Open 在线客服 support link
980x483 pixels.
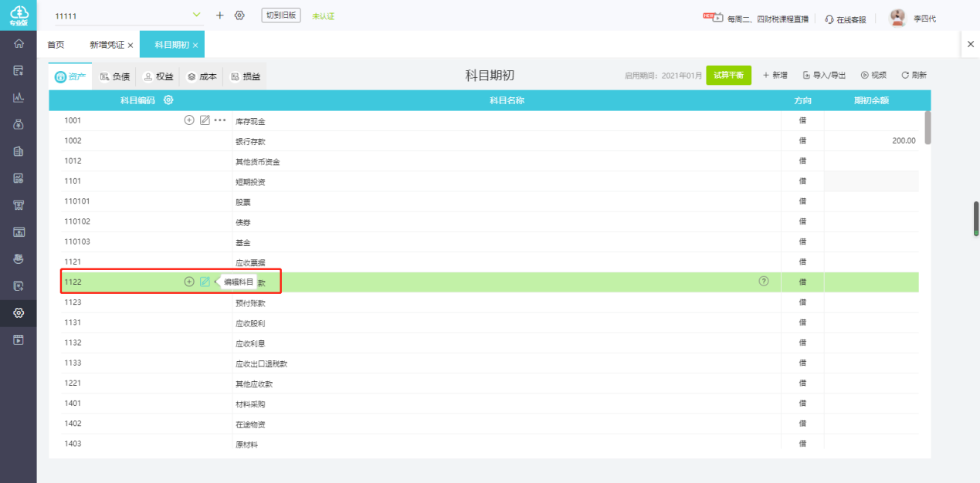(x=845, y=19)
